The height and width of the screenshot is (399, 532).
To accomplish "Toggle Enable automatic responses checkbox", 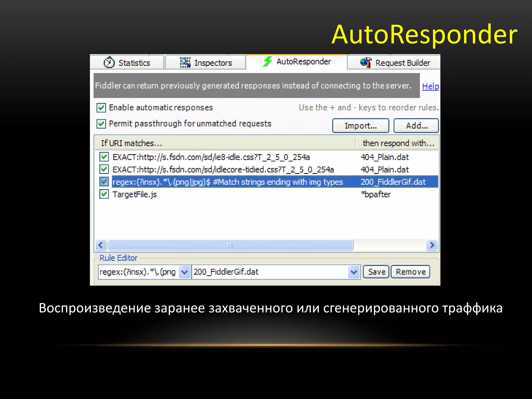I will (101, 108).
